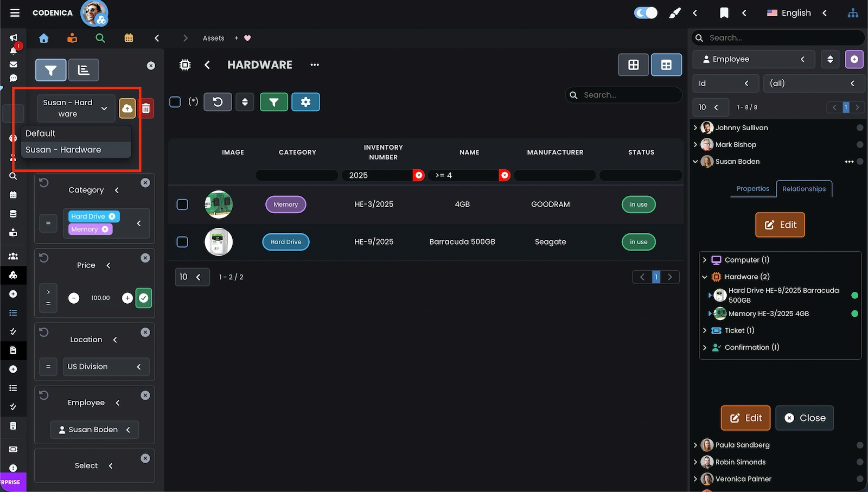Screen dimensions: 868x492
Task: Click the sort icon above the hardware table
Action: pyautogui.click(x=245, y=102)
